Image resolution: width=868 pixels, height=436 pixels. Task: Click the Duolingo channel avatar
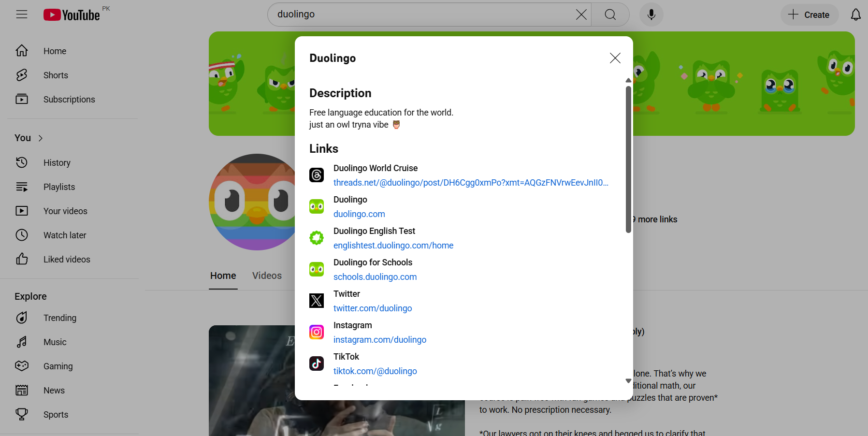252,202
